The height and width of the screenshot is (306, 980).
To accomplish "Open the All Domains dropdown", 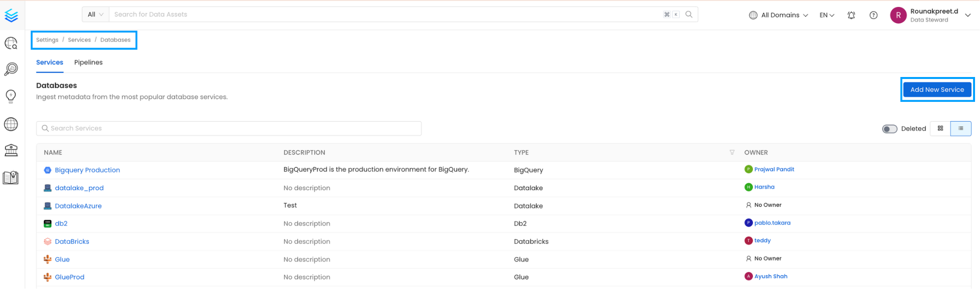I will [778, 15].
